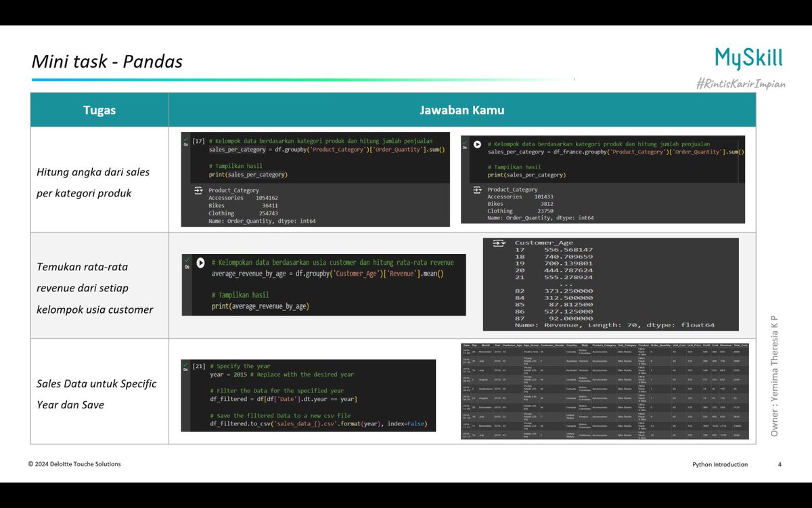
Task: Click the df_filtered = df[df['Date'] line
Action: point(284,399)
